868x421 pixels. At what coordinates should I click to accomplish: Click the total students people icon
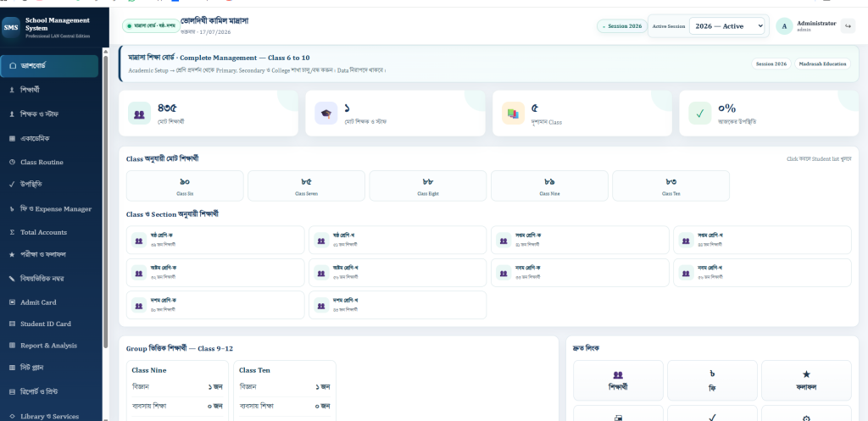click(x=139, y=114)
